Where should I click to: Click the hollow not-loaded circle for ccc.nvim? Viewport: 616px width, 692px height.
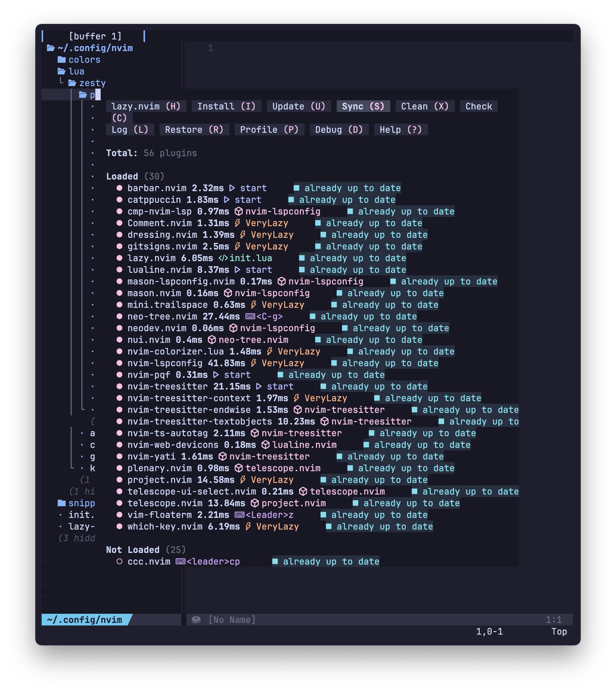tap(119, 562)
